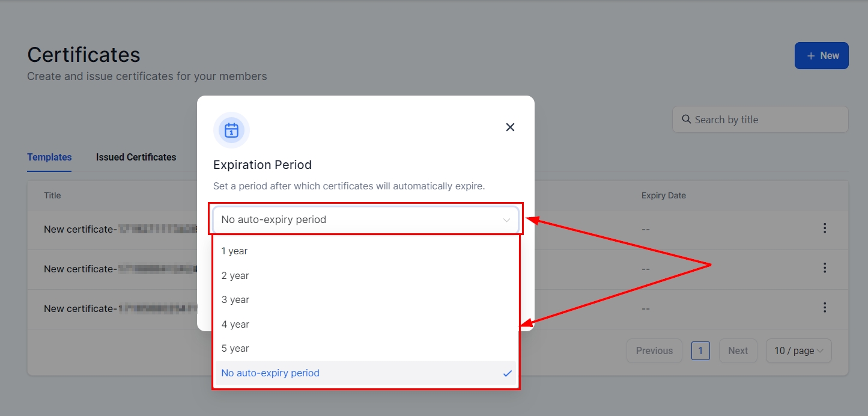
Task: Select the 2 year option
Action: pyautogui.click(x=235, y=276)
